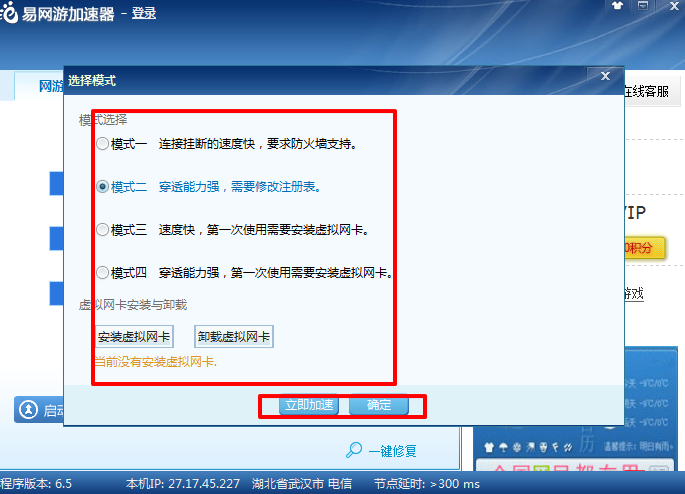Click the 节点延时 >300 ms status text
The height and width of the screenshot is (494, 685).
coord(427,484)
